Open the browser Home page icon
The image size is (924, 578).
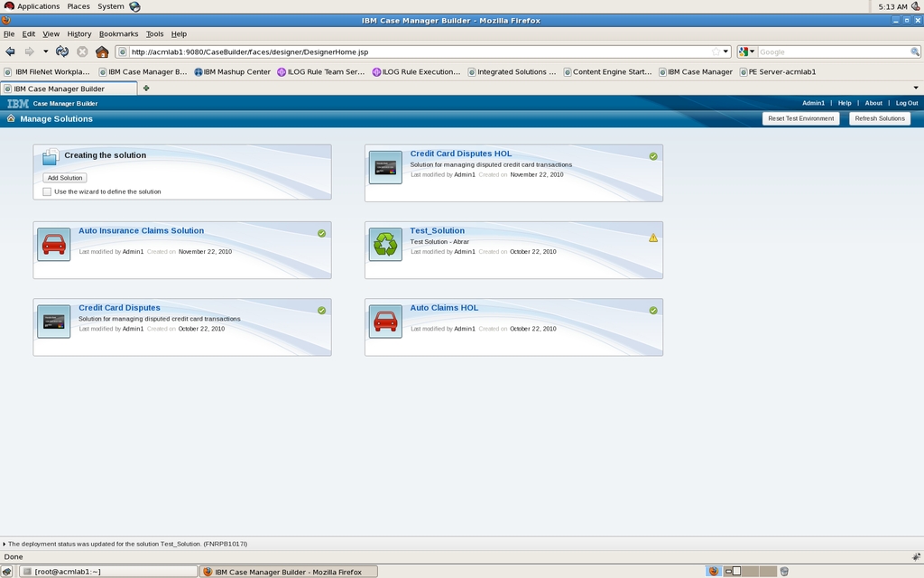(102, 51)
